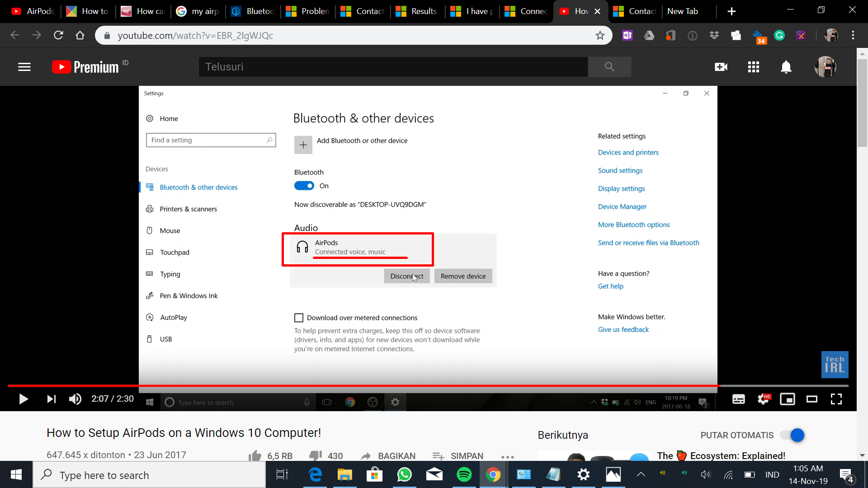Screen dimensions: 868x488
Task: Toggle Bluetooth on/off switch
Action: [304, 185]
